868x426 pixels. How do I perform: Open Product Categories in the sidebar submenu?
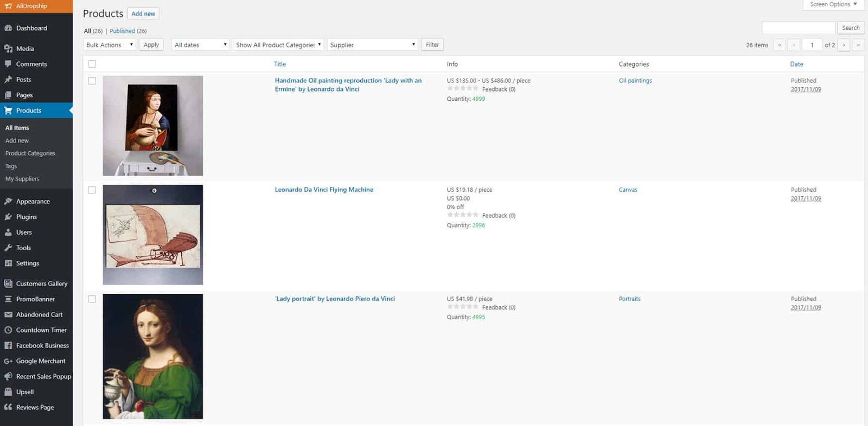(30, 153)
